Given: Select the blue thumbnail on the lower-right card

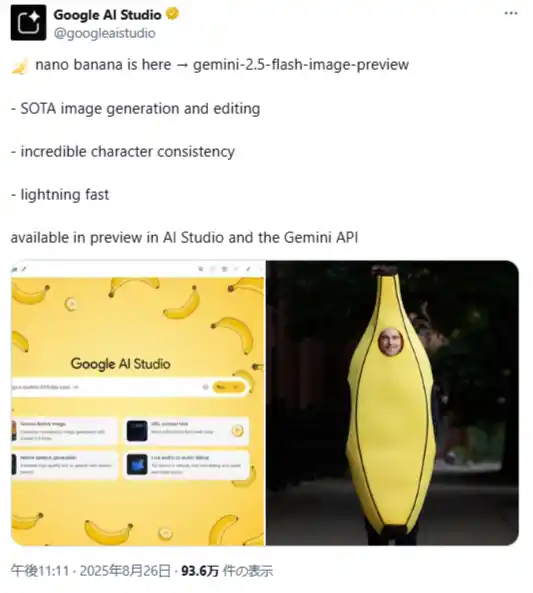Looking at the screenshot, I should [137, 464].
